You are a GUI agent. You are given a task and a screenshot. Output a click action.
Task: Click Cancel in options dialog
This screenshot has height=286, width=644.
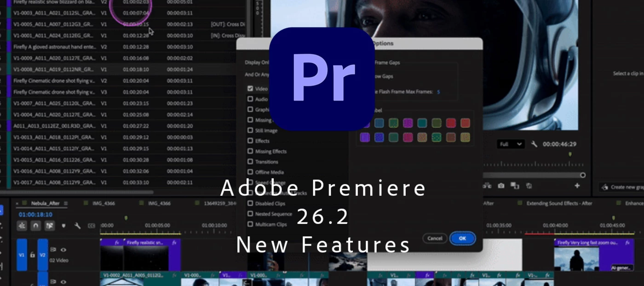435,238
